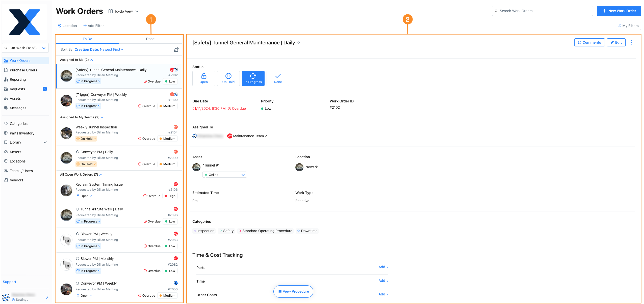The height and width of the screenshot is (304, 644).
Task: Select the Blower PM | Weekly work order
Action: [x=119, y=240]
